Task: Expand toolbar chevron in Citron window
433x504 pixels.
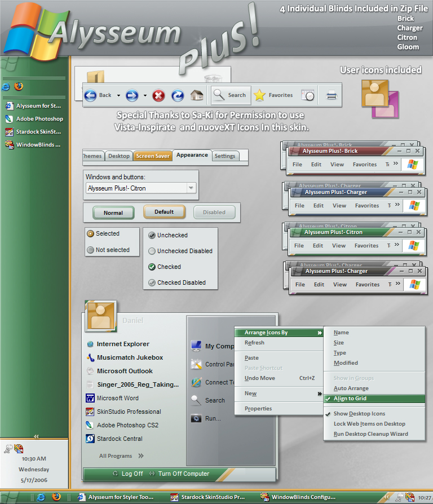Action: pos(397,245)
